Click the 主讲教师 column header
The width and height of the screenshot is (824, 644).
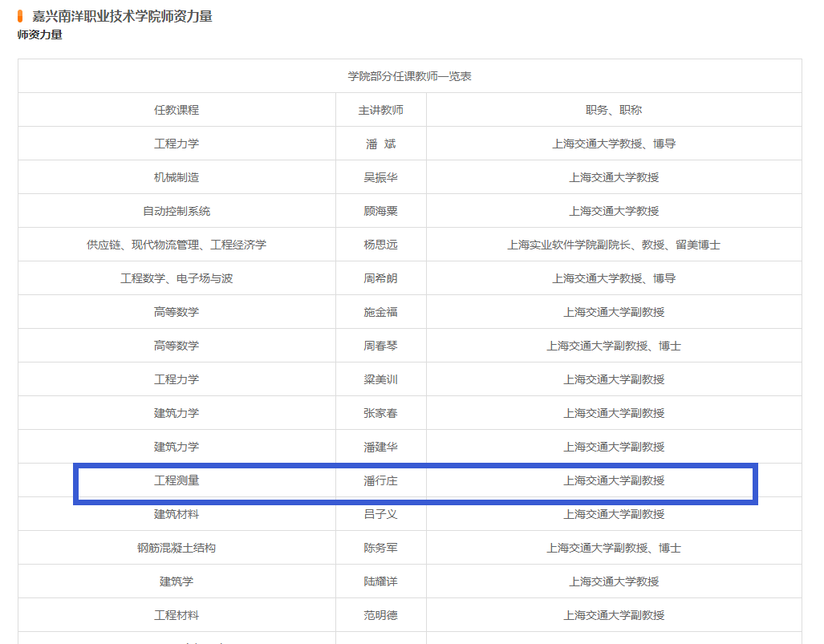381,110
